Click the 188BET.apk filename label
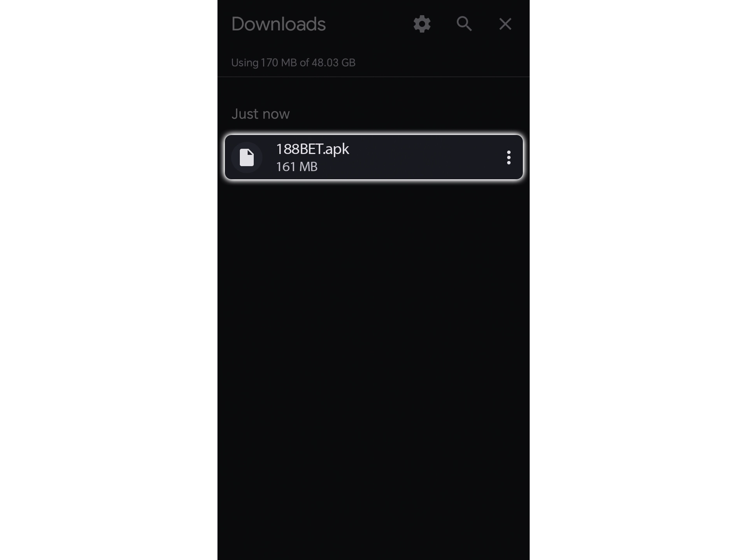 coord(312,149)
